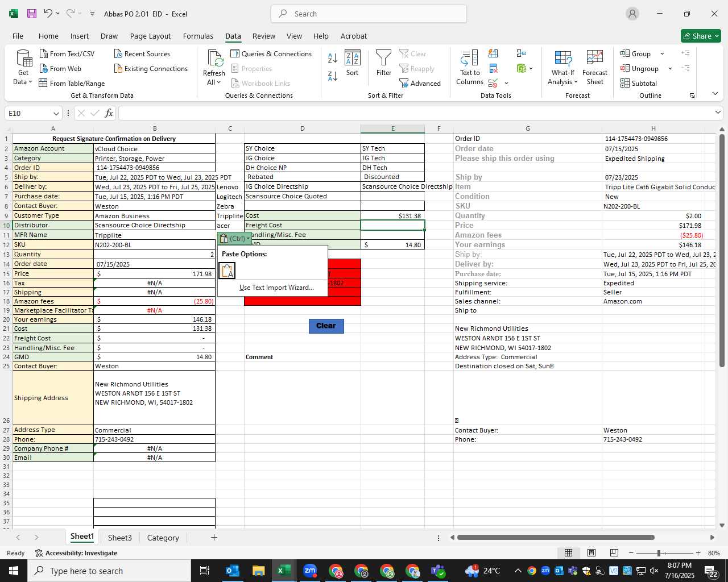Expand the Name Box dropdown

click(x=56, y=113)
